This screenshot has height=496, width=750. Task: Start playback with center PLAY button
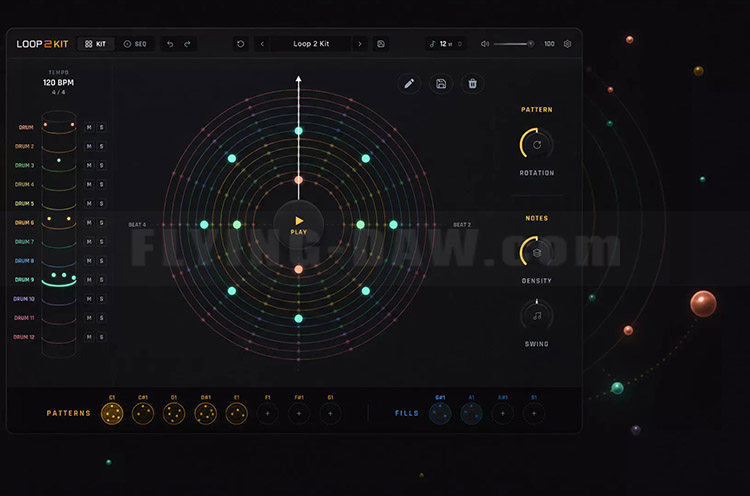pos(298,224)
